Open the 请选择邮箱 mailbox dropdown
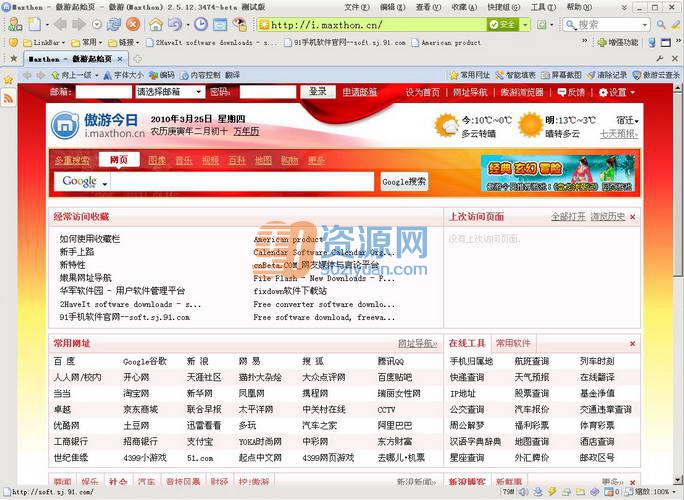 169,92
